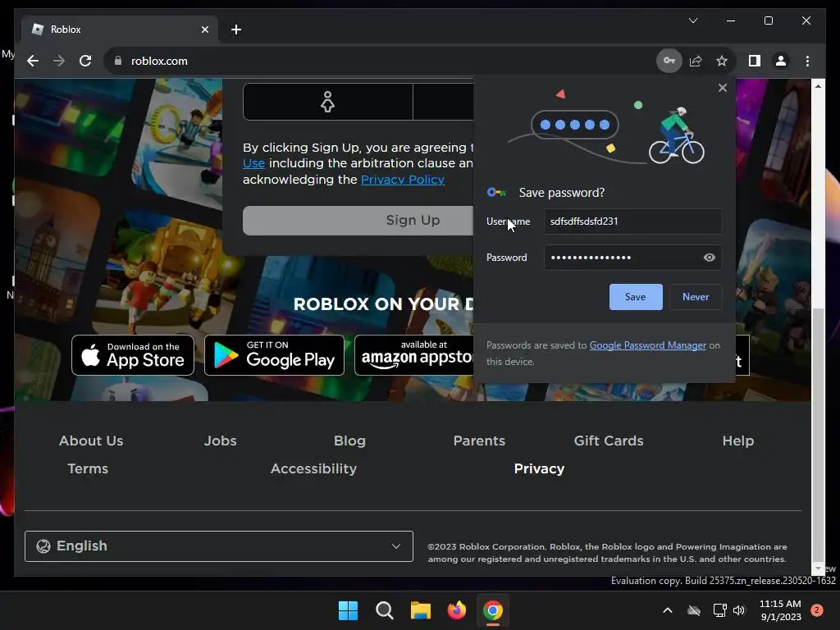Click the scrollbar down arrow
Screen dimensions: 840x630
click(818, 568)
